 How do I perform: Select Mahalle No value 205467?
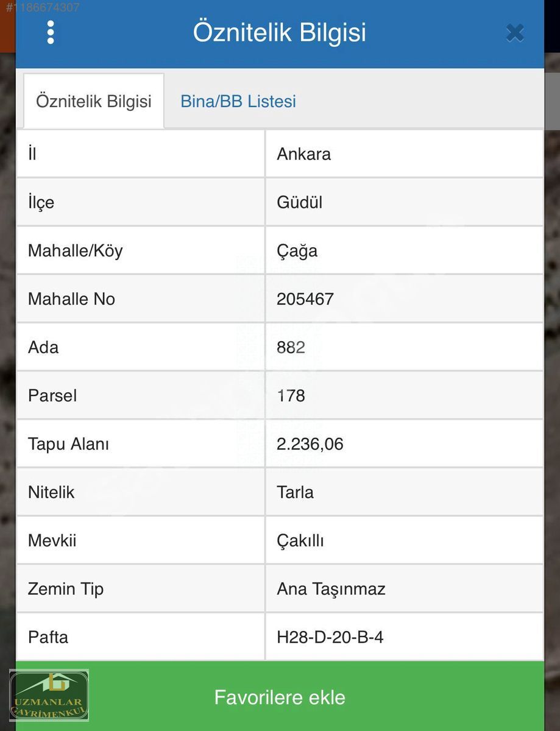tap(305, 299)
